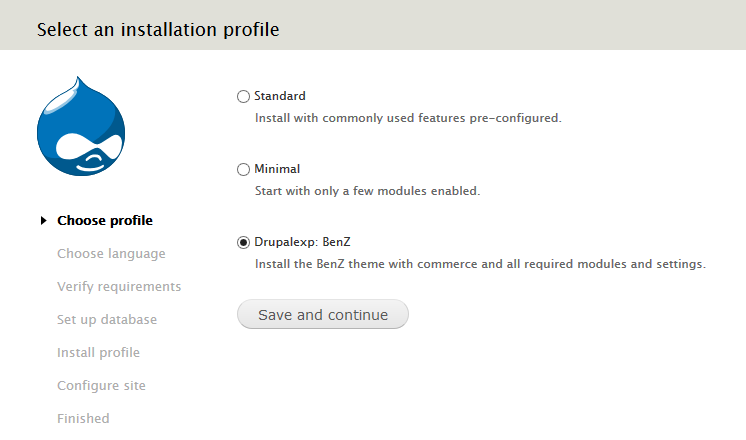The width and height of the screenshot is (746, 440).
Task: Click the "Select an installation profile" heading
Action: point(158,30)
